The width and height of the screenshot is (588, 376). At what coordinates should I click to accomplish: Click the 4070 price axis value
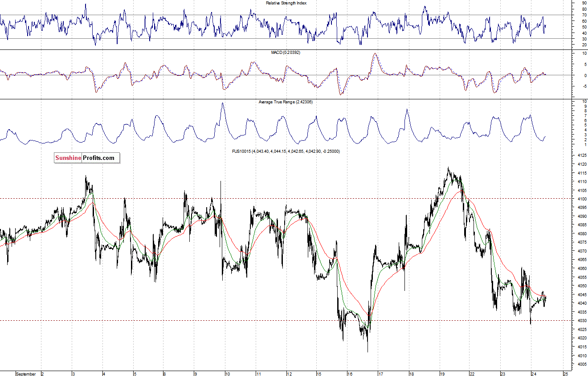[x=582, y=251]
